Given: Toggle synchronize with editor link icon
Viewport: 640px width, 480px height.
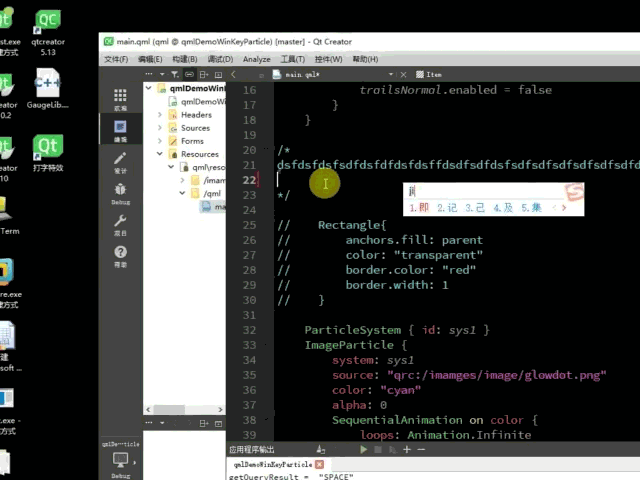Looking at the screenshot, I should [189, 74].
